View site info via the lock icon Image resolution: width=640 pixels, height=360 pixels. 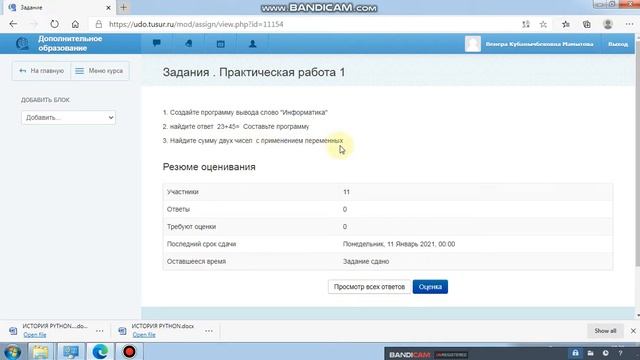pyautogui.click(x=98, y=24)
